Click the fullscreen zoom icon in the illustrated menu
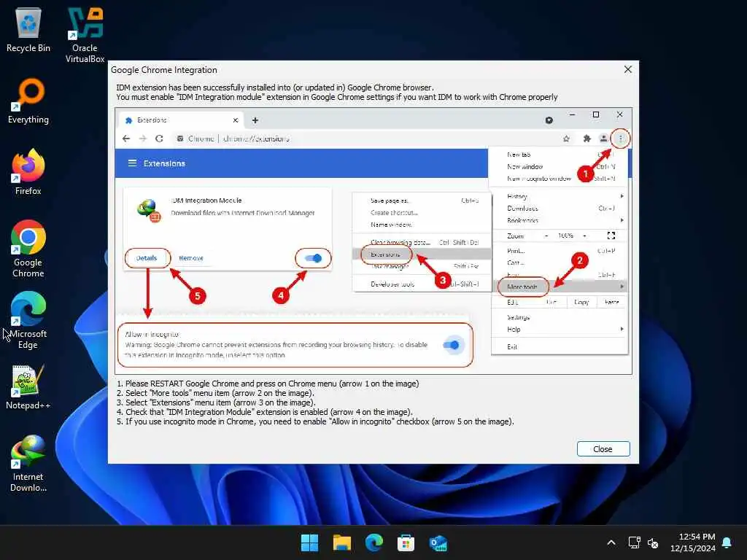Image resolution: width=747 pixels, height=560 pixels. pos(611,236)
